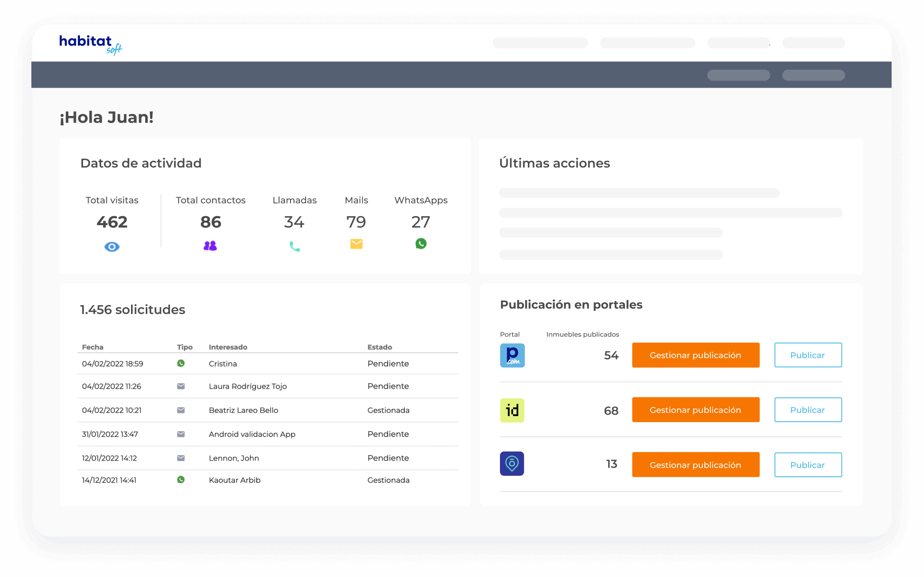Click Gestionar publicación for 54 listings portal

[x=695, y=355]
